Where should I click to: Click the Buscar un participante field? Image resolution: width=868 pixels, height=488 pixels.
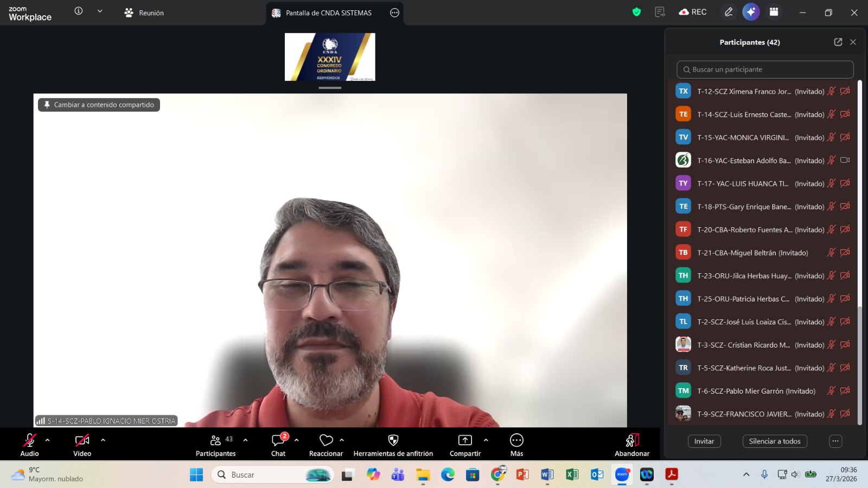pyautogui.click(x=765, y=69)
